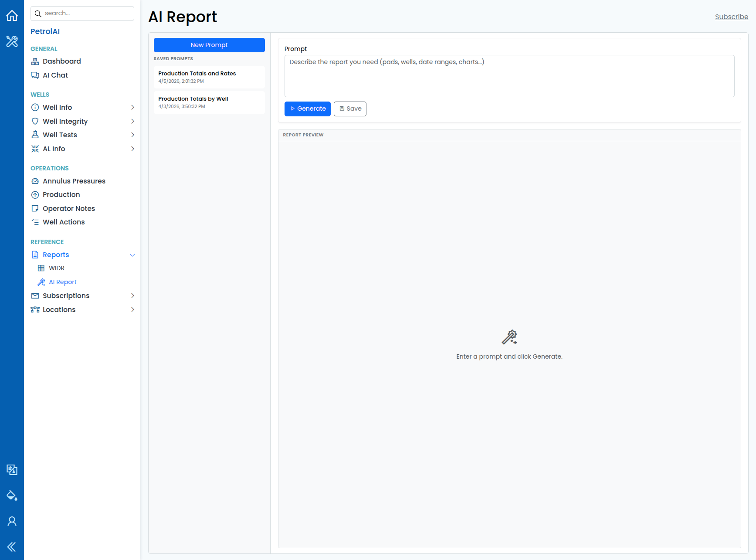Viewport: 756px width, 560px height.
Task: Select the crossed tools icon in the rail
Action: (x=12, y=41)
